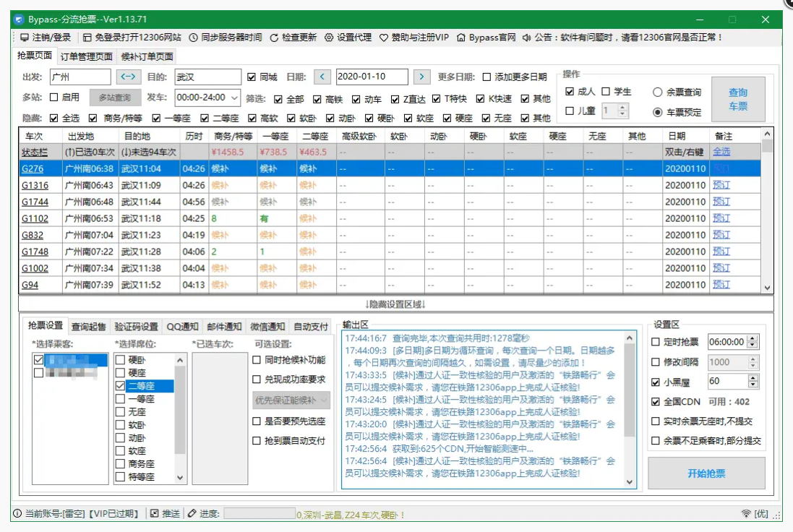
Task: Increase the 定时抢票 time with the stepper
Action: [x=753, y=338]
